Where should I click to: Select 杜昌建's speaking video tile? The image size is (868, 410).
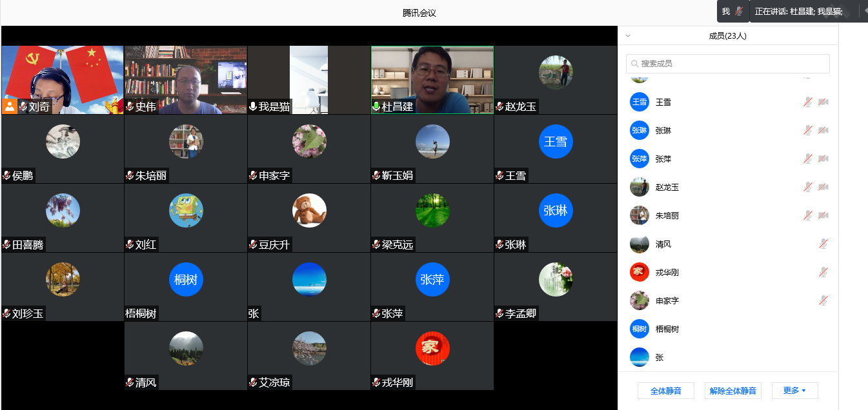click(432, 80)
